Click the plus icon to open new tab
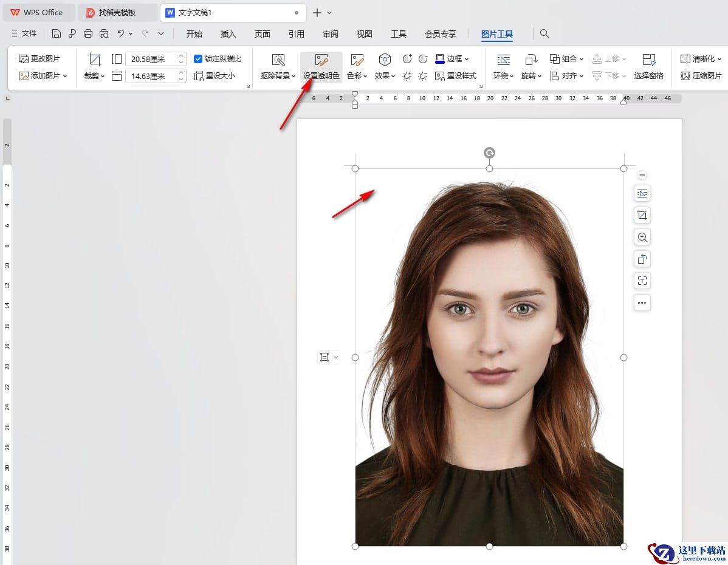The height and width of the screenshot is (565, 728). (x=317, y=13)
